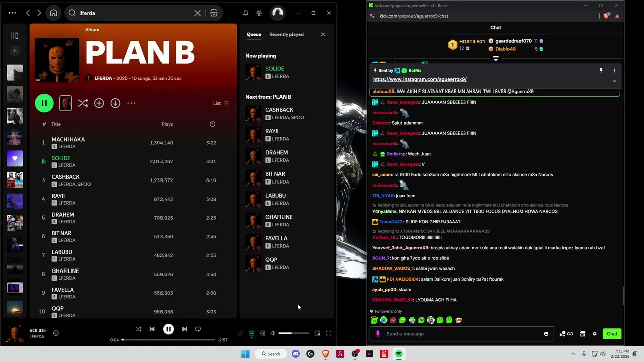The height and width of the screenshot is (362, 644).
Task: Go back in Spotify navigation history
Action: (x=28, y=13)
